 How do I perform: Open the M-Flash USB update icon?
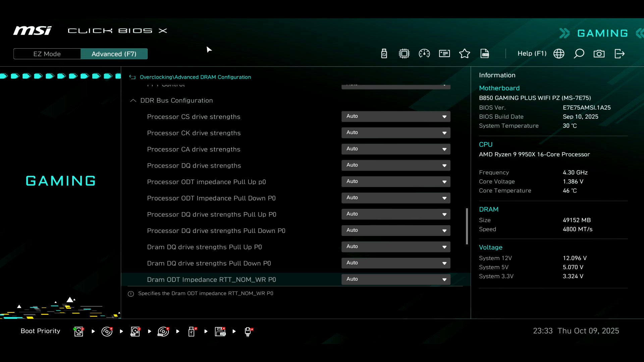tap(384, 54)
